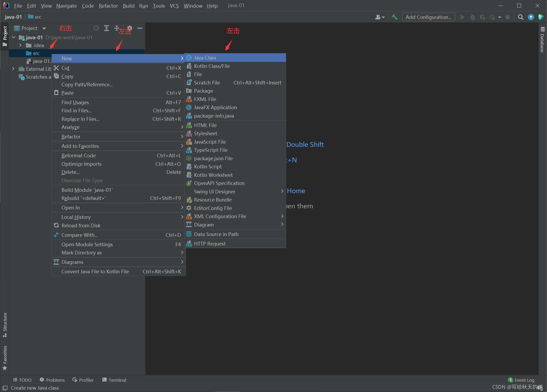Select the src folder in tree
The height and width of the screenshot is (392, 547).
(x=36, y=53)
